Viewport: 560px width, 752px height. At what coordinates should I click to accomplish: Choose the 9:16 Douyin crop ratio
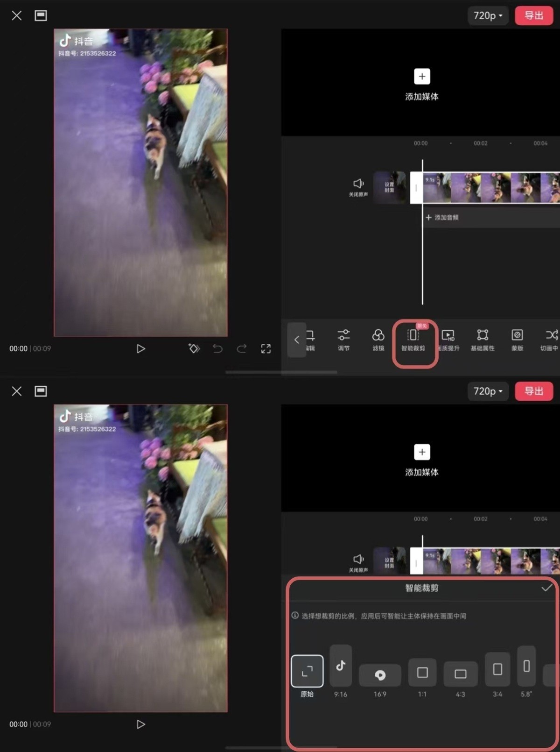341,671
